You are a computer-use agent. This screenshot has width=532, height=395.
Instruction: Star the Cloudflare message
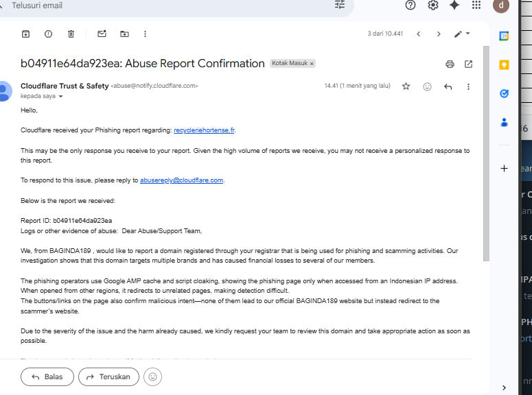point(406,86)
